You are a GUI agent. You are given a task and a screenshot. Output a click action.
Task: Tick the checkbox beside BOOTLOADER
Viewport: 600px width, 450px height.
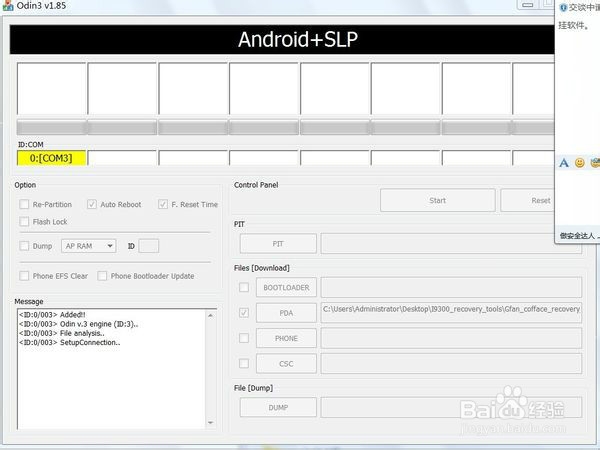pyautogui.click(x=244, y=287)
